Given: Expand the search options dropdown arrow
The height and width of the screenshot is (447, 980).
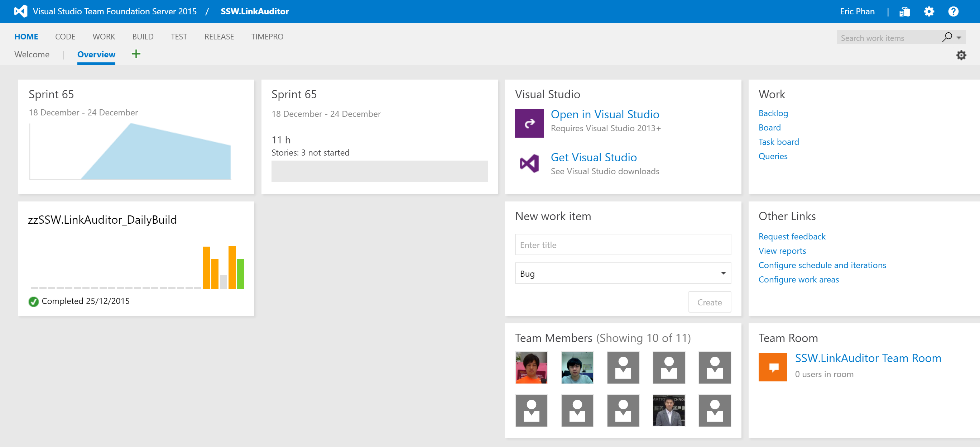Looking at the screenshot, I should (959, 38).
